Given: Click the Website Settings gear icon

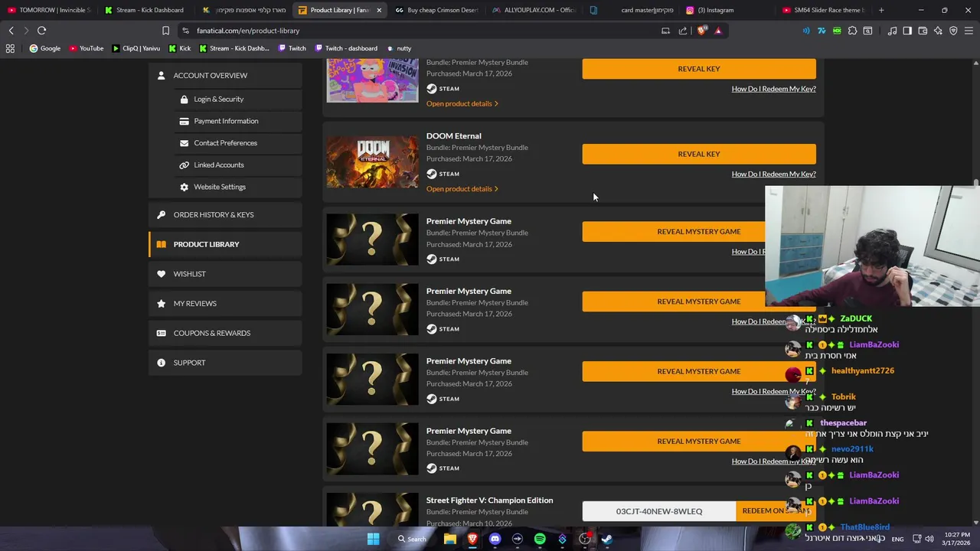Looking at the screenshot, I should tap(184, 187).
